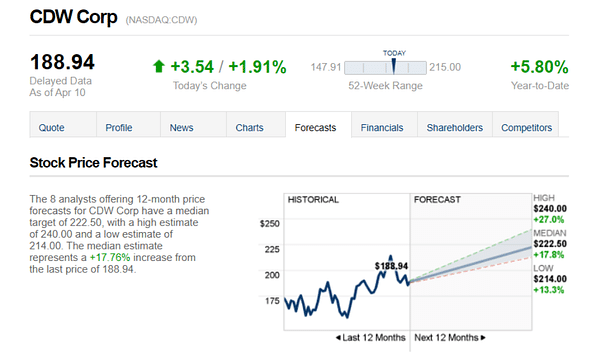Screen dimensions: 600x360
Task: Click the $240.00 high estimate label
Action: click(x=550, y=209)
